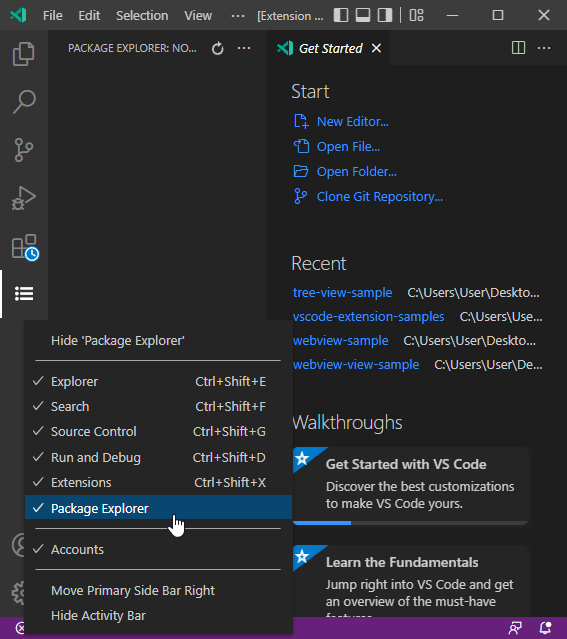The height and width of the screenshot is (639, 567).
Task: Refresh the Package Explorer view
Action: 218,48
